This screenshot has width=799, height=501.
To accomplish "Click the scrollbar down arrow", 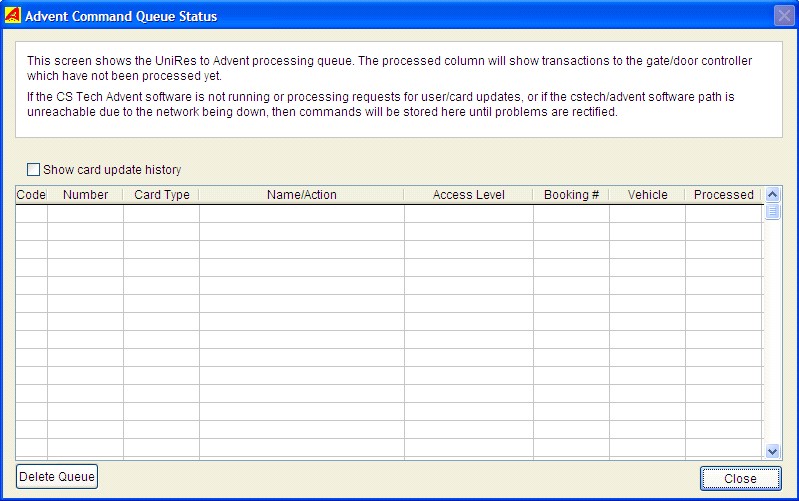I will pyautogui.click(x=773, y=451).
